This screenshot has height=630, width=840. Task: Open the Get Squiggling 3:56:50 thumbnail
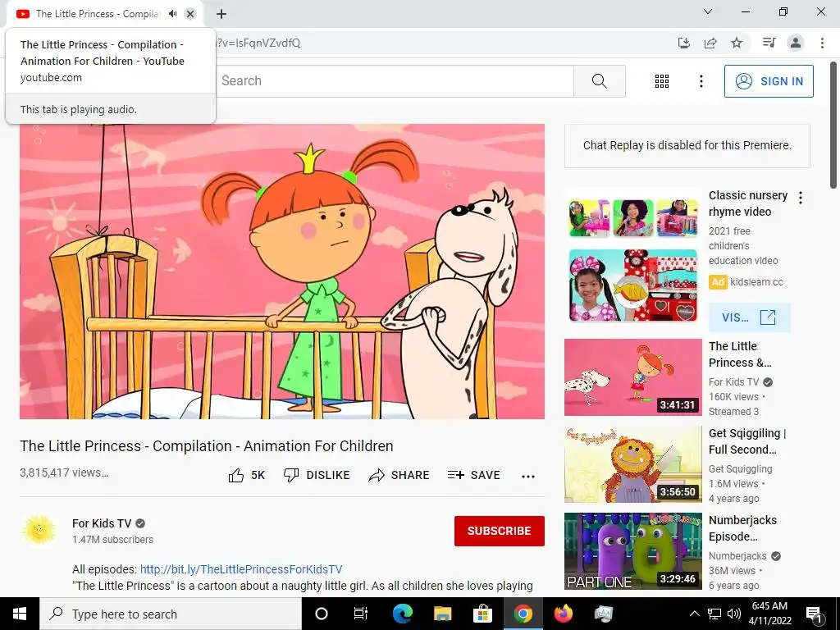[633, 464]
